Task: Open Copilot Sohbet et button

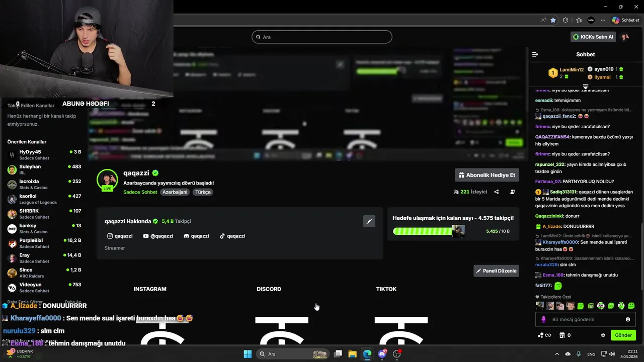Action: pos(625,20)
